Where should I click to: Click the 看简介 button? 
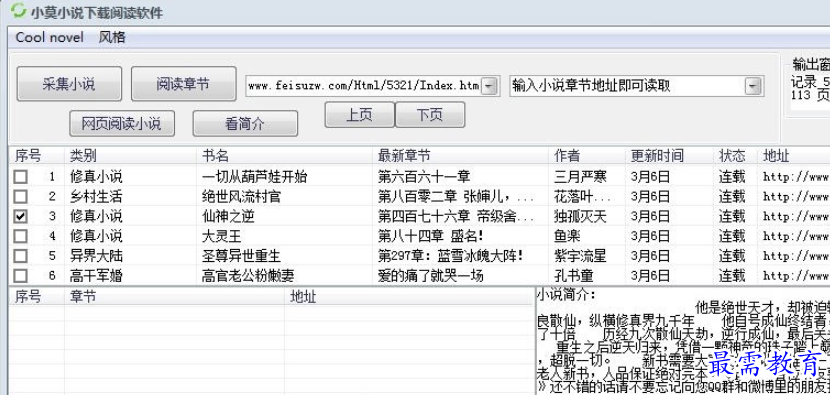click(245, 124)
